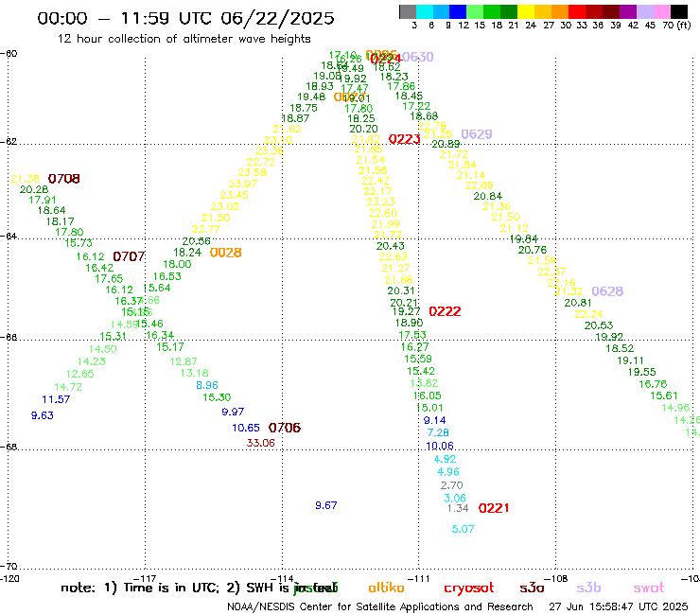Select the 'cryosat' satellite label
Screen dimensions: 700x615
point(469,589)
